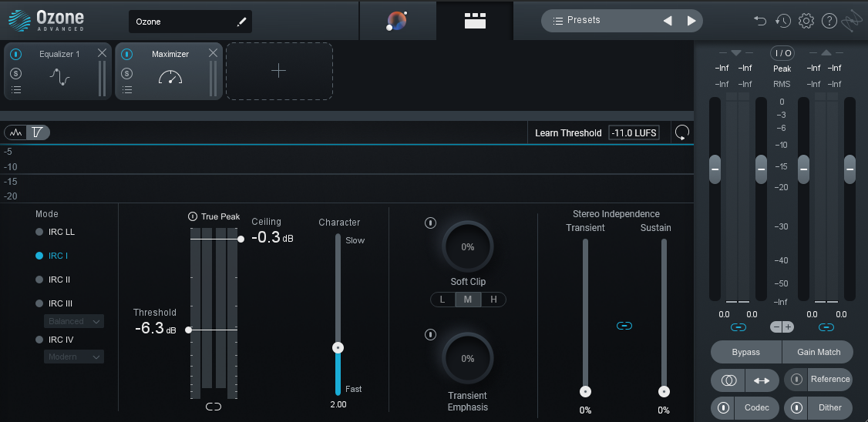Viewport: 868px width, 422px height.
Task: Select Soft Clip L mode
Action: [442, 300]
